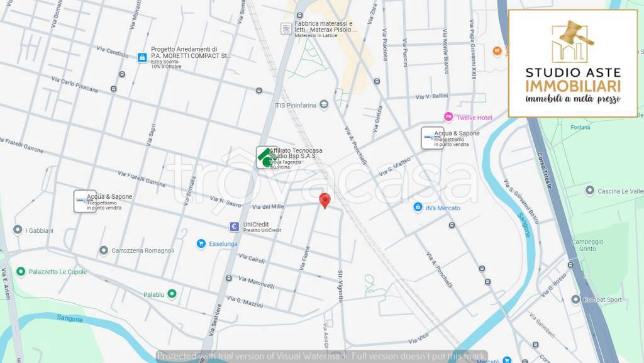The image size is (644, 363).
Task: Open the Cascina Le Vallere grey pin
Action: 590,191
